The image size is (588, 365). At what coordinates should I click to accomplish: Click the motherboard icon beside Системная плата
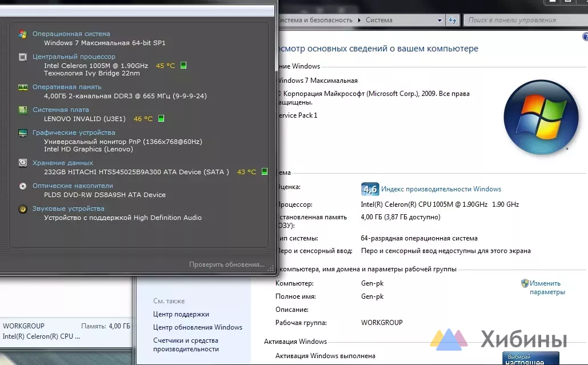coord(23,110)
